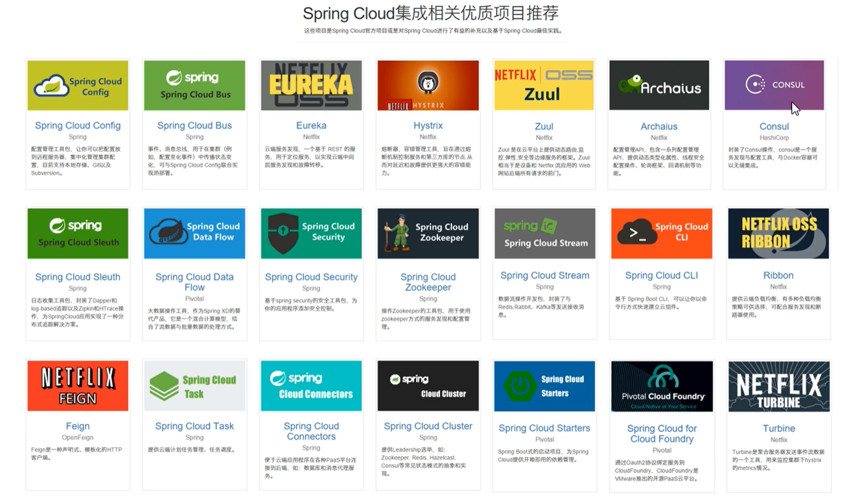
Task: Open the Netflix Hystrix banner image
Action: coord(428,86)
